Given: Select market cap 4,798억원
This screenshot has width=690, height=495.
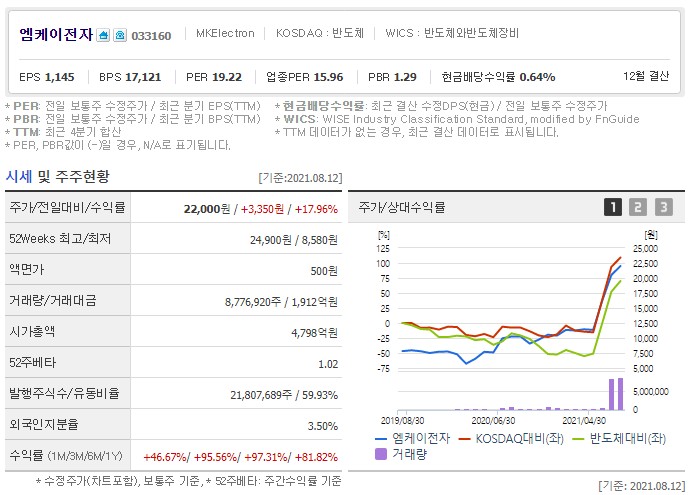Looking at the screenshot, I should (x=314, y=333).
